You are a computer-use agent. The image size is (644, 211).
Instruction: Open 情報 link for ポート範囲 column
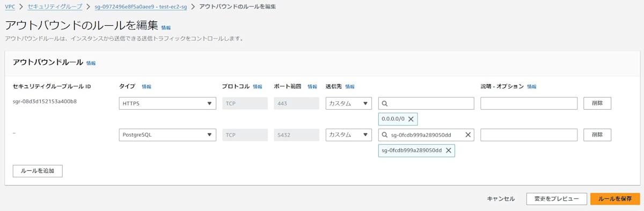click(312, 86)
